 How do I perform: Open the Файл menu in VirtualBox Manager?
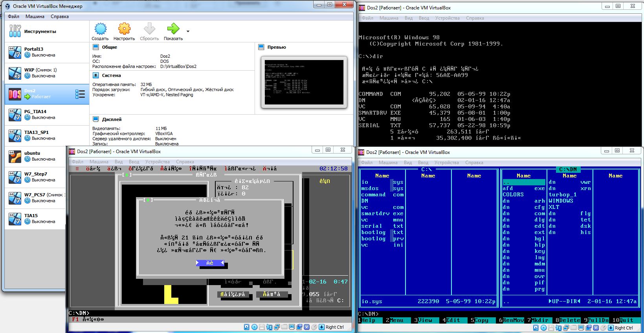[14, 16]
